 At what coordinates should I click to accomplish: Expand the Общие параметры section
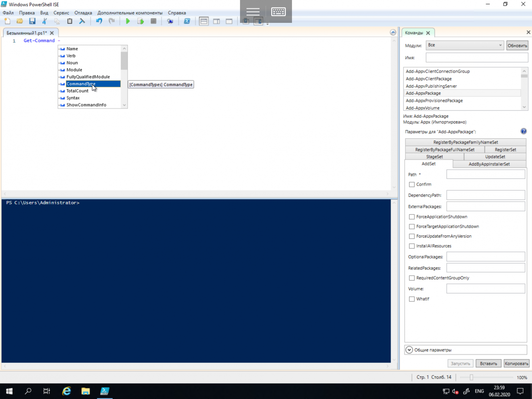click(409, 350)
